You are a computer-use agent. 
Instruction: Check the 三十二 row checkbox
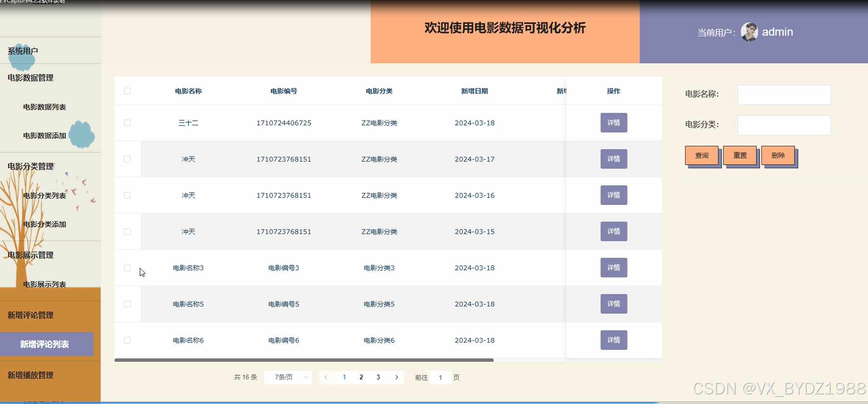click(x=127, y=123)
